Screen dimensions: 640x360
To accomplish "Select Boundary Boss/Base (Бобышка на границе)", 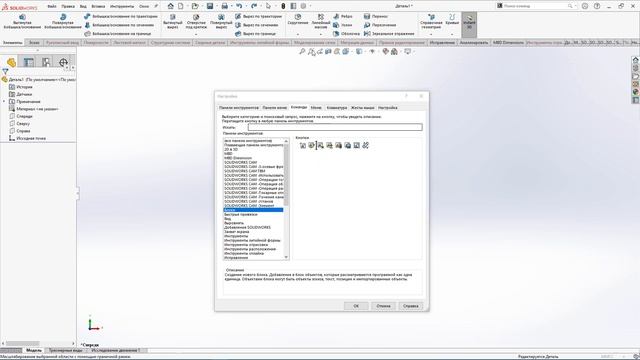I will click(118, 34).
